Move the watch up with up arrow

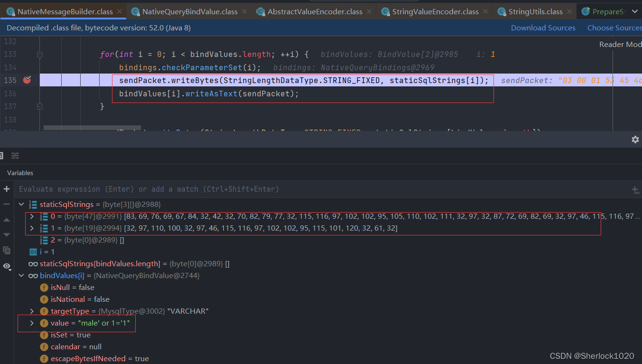click(7, 220)
